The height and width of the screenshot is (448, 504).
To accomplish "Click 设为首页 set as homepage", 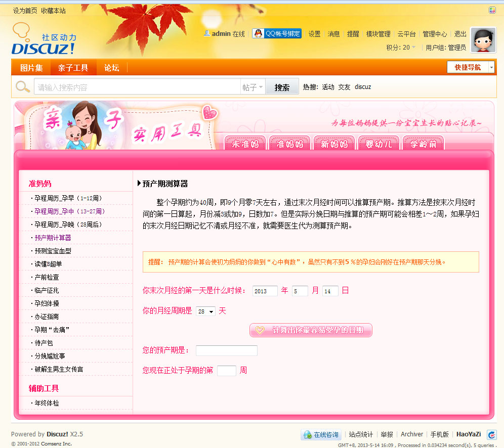I will coord(25,11).
